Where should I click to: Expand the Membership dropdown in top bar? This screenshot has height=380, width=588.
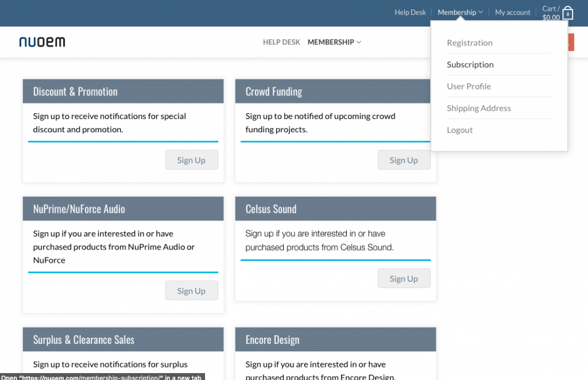coord(460,13)
